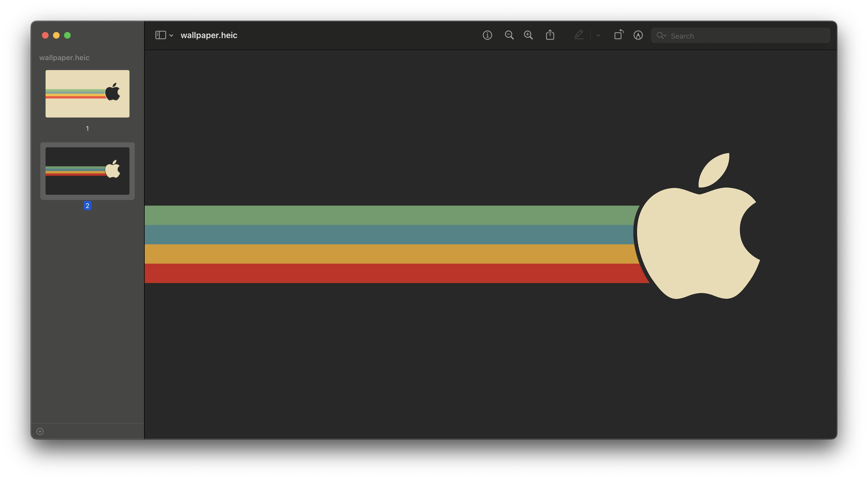Image resolution: width=868 pixels, height=480 pixels.
Task: Select the Highlight pen tool
Action: pos(579,35)
